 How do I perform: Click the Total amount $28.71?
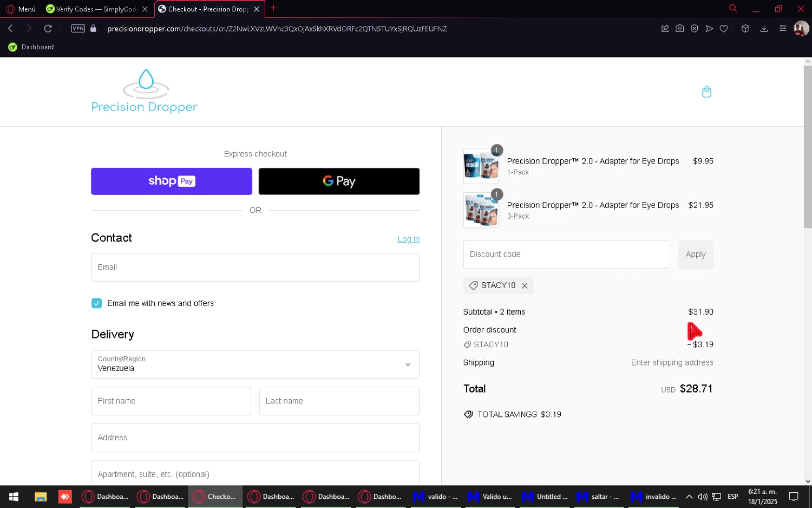tap(696, 389)
